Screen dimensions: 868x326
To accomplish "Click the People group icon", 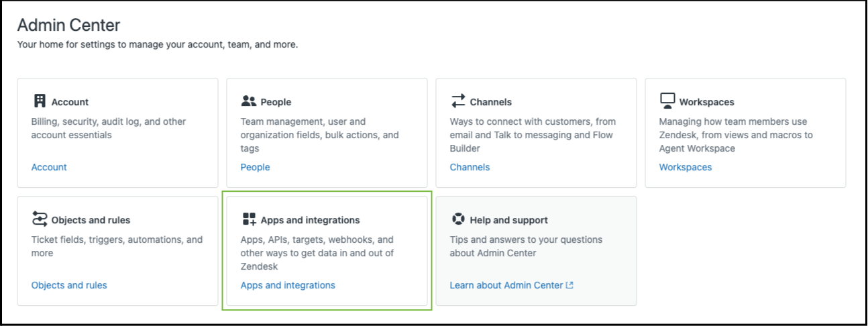I will coord(249,101).
